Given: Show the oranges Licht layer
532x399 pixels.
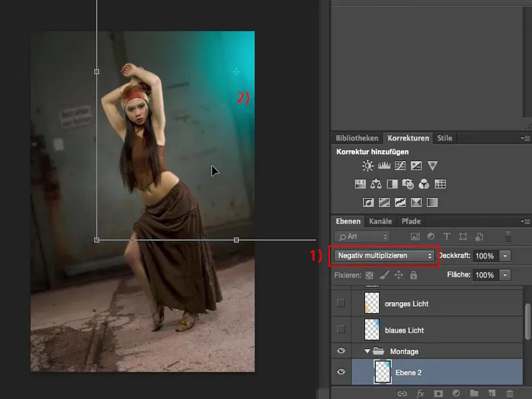Looking at the screenshot, I should pos(341,303).
